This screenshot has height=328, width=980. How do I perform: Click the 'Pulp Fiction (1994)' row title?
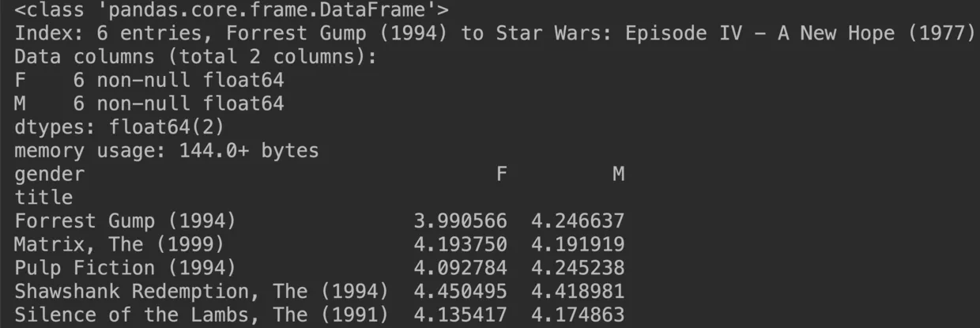pos(125,268)
